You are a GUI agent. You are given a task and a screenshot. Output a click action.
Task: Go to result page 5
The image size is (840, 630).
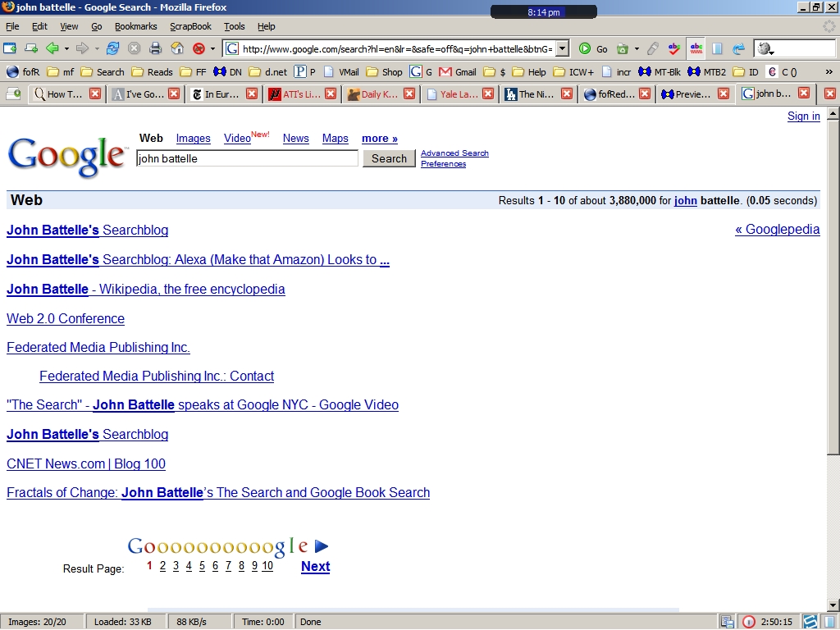click(202, 566)
